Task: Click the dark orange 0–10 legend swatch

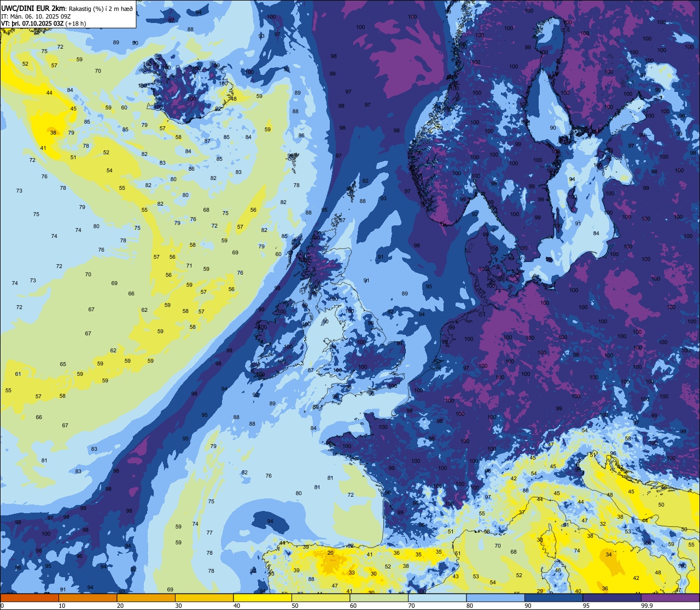Action: [x=30, y=597]
